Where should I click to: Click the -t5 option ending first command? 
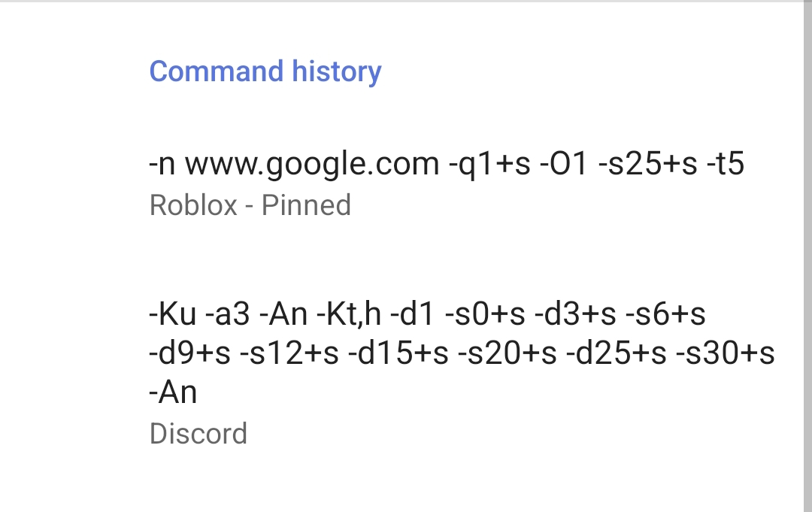726,164
